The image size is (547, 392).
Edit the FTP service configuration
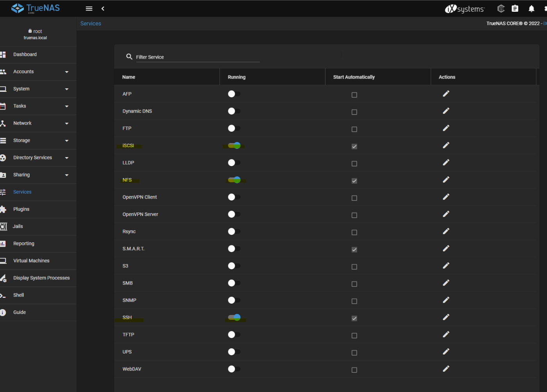click(x=446, y=128)
